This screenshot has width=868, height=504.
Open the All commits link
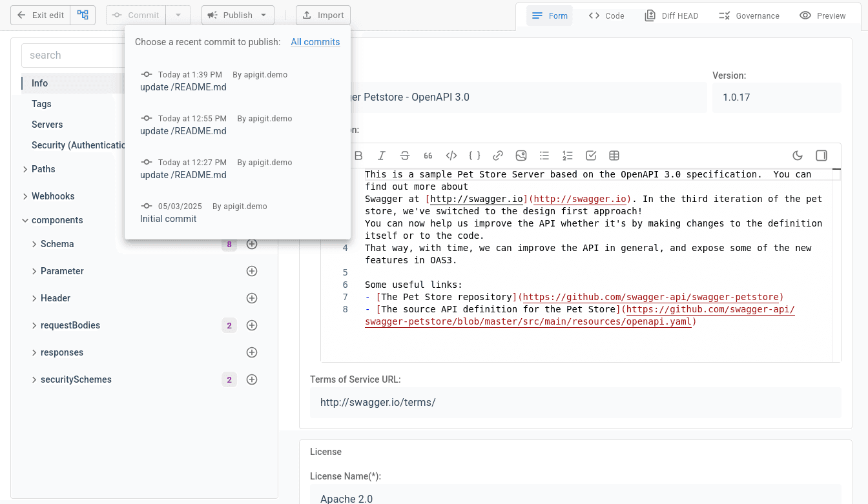coord(315,42)
